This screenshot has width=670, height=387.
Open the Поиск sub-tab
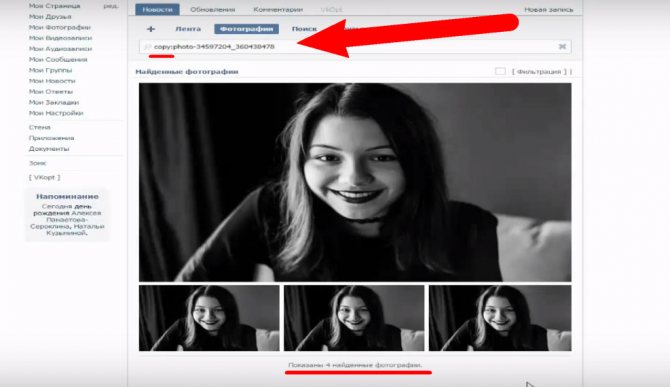tap(304, 29)
